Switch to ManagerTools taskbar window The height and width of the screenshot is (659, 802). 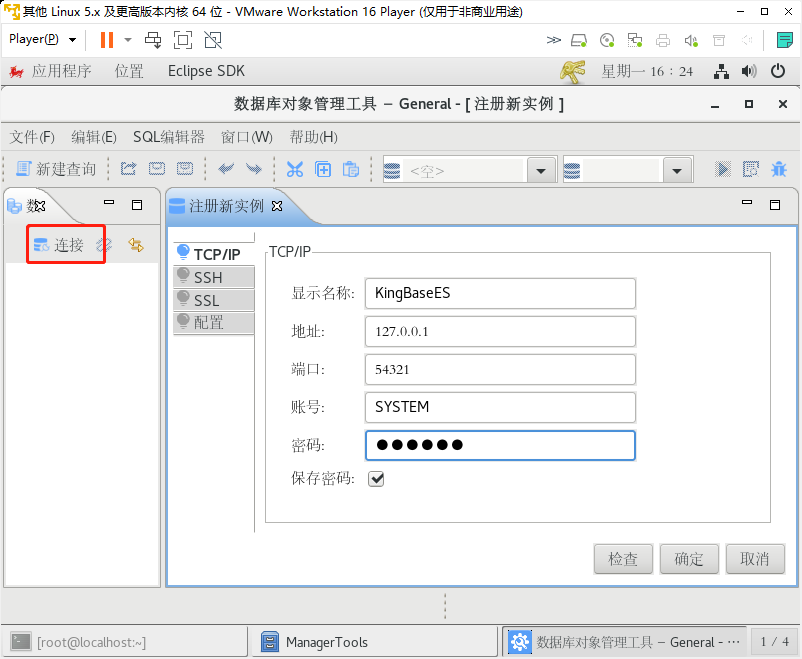pos(375,642)
